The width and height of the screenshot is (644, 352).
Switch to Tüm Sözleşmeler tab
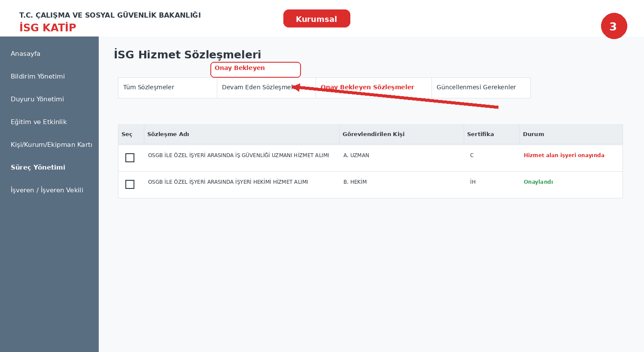point(167,88)
